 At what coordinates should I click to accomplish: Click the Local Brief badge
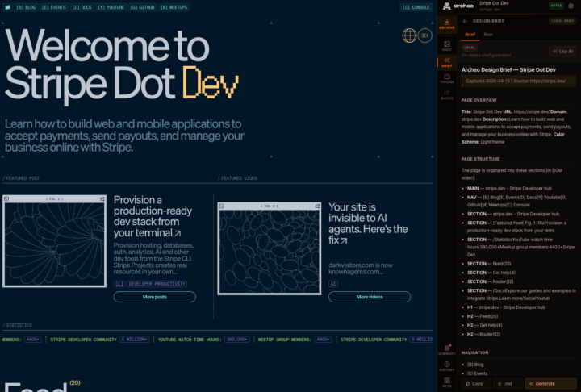coord(562,21)
